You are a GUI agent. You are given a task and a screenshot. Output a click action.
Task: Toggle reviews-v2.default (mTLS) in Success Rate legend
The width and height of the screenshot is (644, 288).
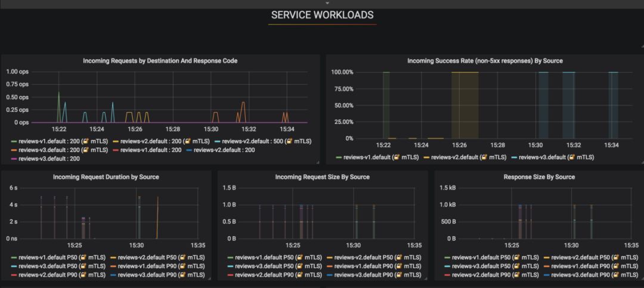469,157
